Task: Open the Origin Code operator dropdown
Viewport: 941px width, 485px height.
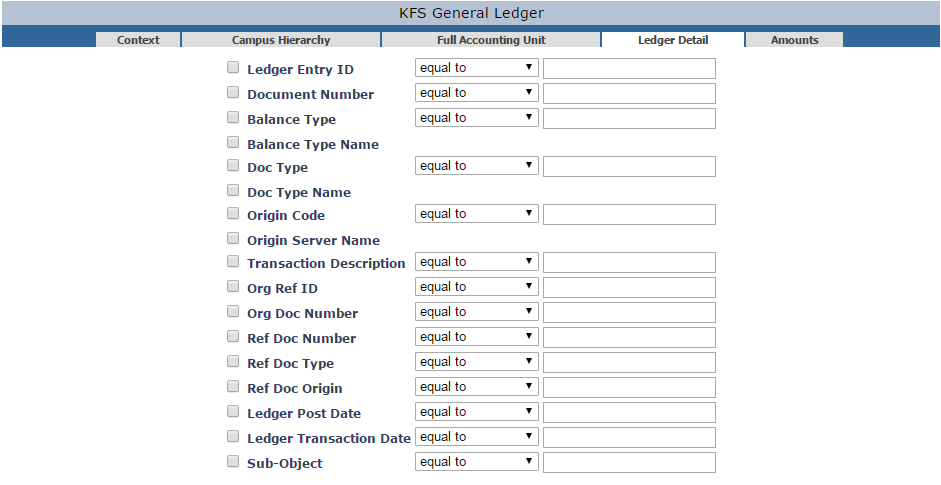Action: click(x=477, y=214)
